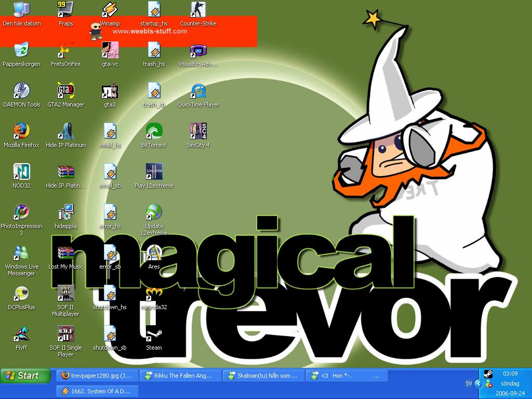This screenshot has height=399, width=532.
Task: Switch to trevpaper1280.jpg Firefox taskbar button
Action: 97,376
